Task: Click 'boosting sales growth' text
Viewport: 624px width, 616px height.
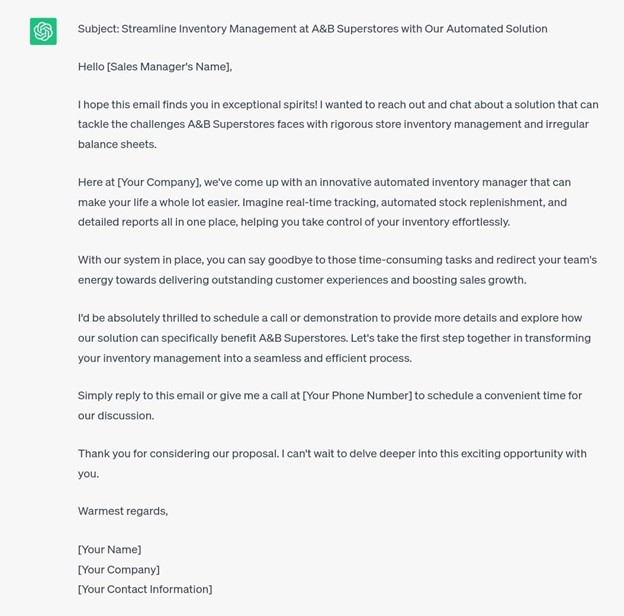Action: click(468, 280)
